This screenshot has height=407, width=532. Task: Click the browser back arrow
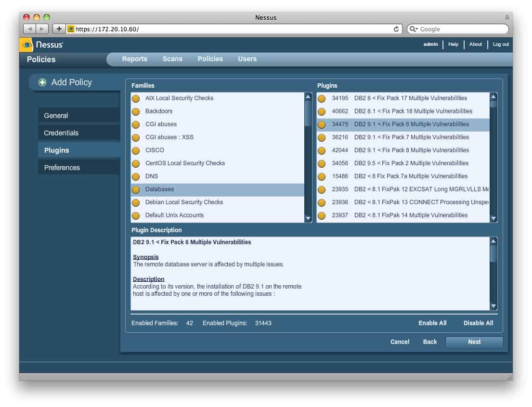[x=30, y=29]
